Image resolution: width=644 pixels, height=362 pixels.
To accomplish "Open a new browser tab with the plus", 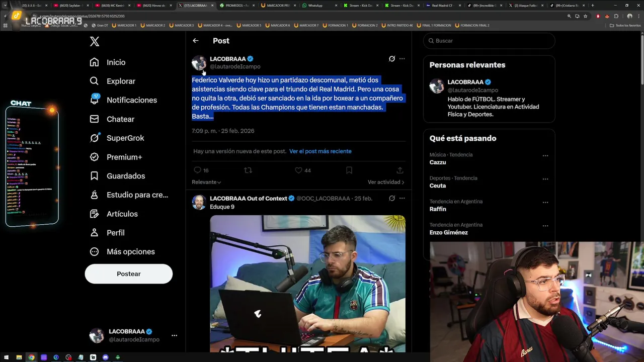I will (592, 6).
